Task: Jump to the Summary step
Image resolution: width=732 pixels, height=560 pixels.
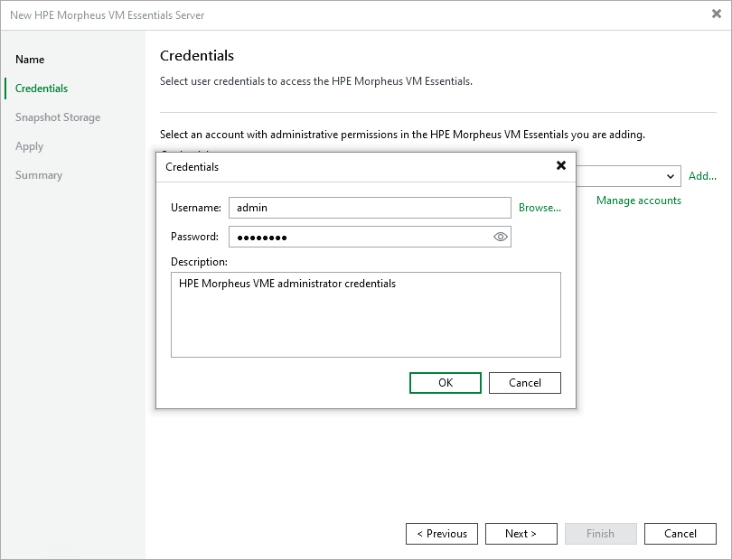Action: (x=39, y=174)
